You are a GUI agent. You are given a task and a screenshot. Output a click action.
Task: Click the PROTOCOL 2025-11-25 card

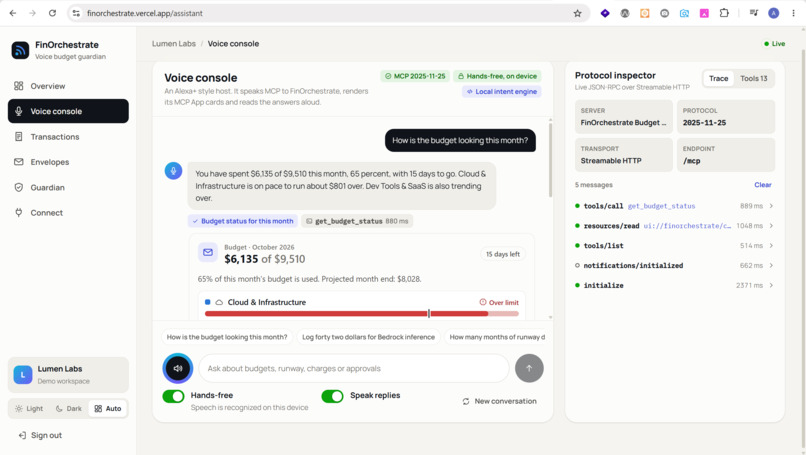[726, 117]
